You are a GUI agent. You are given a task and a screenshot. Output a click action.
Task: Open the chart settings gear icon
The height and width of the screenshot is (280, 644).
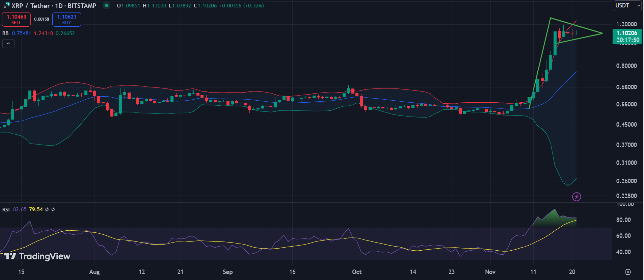[x=628, y=272]
